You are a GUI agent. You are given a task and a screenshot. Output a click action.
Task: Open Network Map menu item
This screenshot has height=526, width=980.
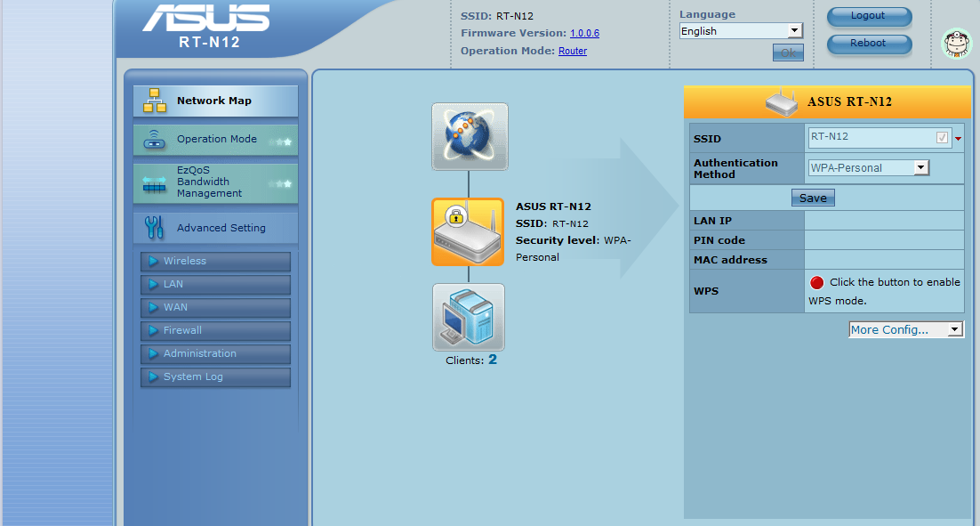tap(215, 101)
